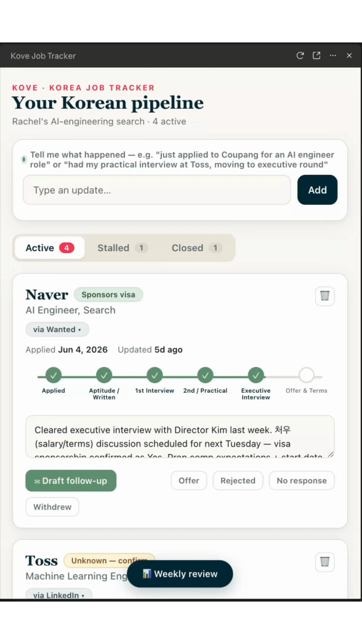Screen dimensions: 362x644
Task: Click the Draft follow-up button
Action: point(71,480)
